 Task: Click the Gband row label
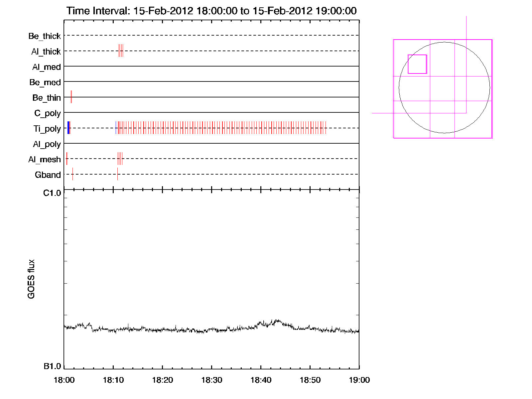click(48, 175)
